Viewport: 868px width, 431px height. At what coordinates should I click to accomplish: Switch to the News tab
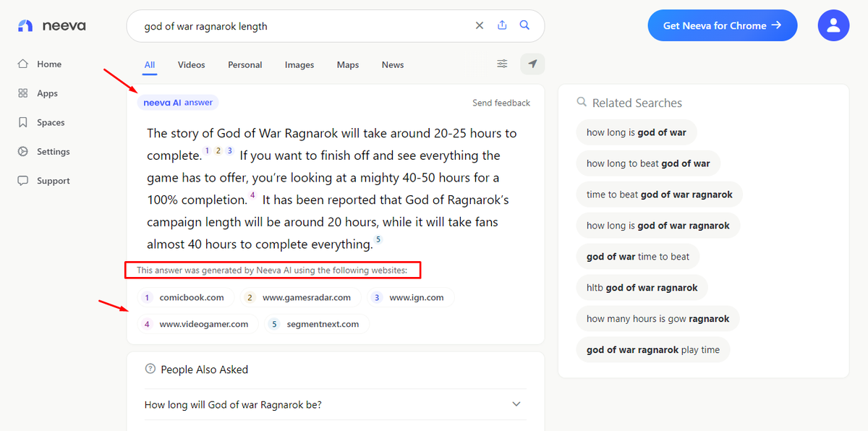(x=393, y=64)
